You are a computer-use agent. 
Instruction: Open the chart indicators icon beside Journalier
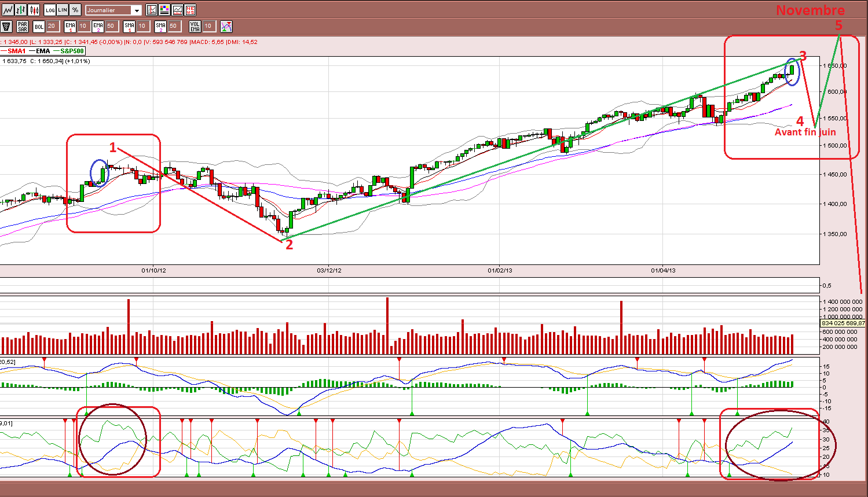[152, 10]
